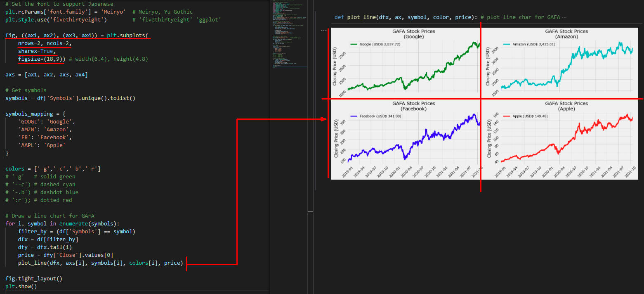Click the 'Set the font to support Japanese' comment

pyautogui.click(x=59, y=4)
